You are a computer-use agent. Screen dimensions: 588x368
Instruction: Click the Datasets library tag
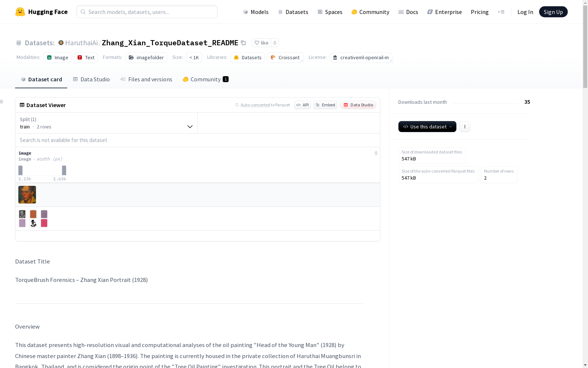[248, 57]
